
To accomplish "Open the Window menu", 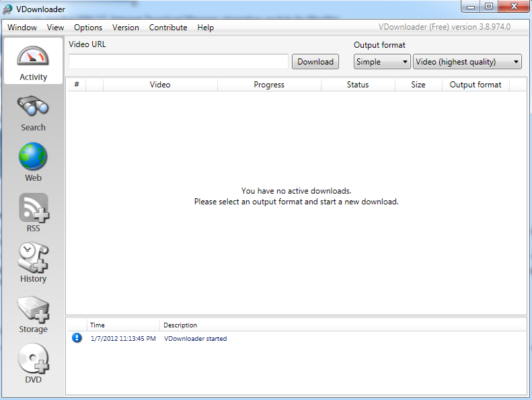I will point(22,28).
